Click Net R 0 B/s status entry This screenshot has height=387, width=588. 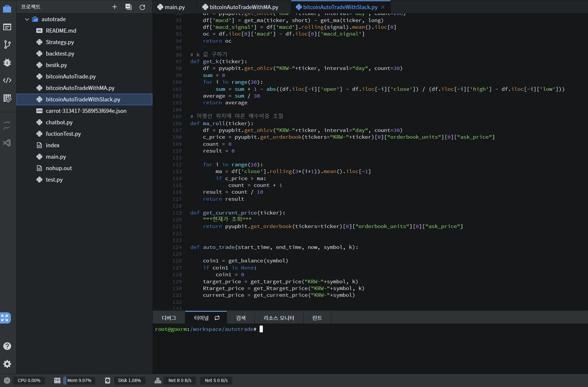(x=180, y=381)
